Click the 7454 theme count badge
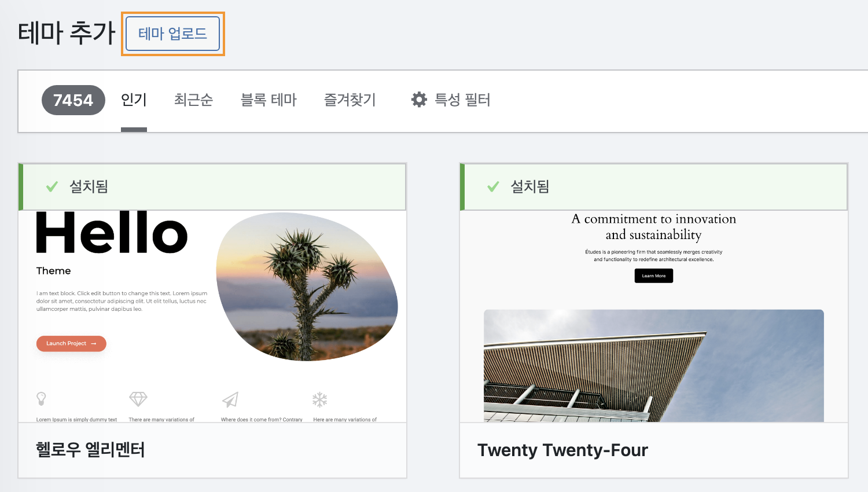 pyautogui.click(x=73, y=100)
